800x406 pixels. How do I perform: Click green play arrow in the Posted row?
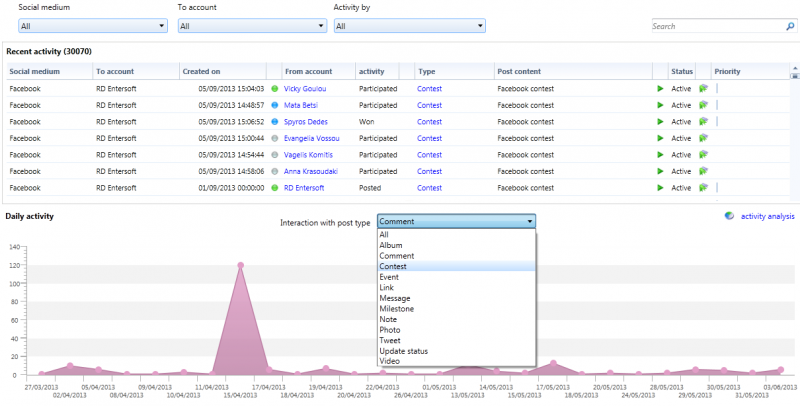coord(660,188)
